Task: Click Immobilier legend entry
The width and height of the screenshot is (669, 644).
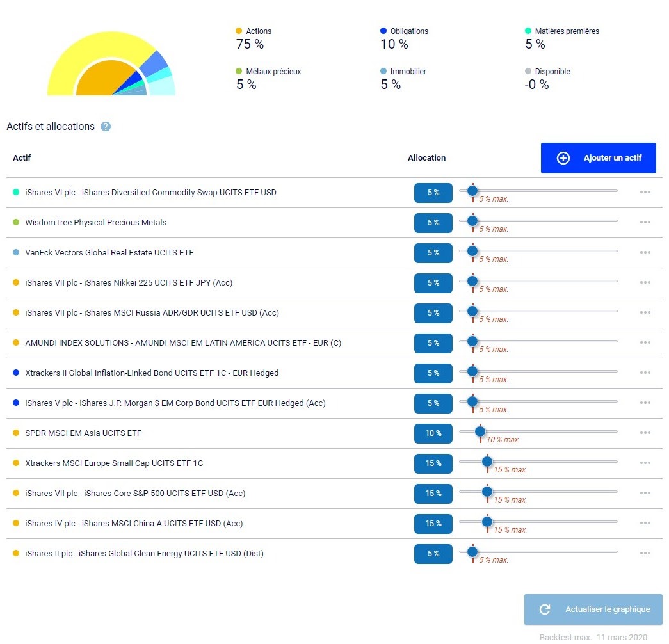Action: pos(403,79)
